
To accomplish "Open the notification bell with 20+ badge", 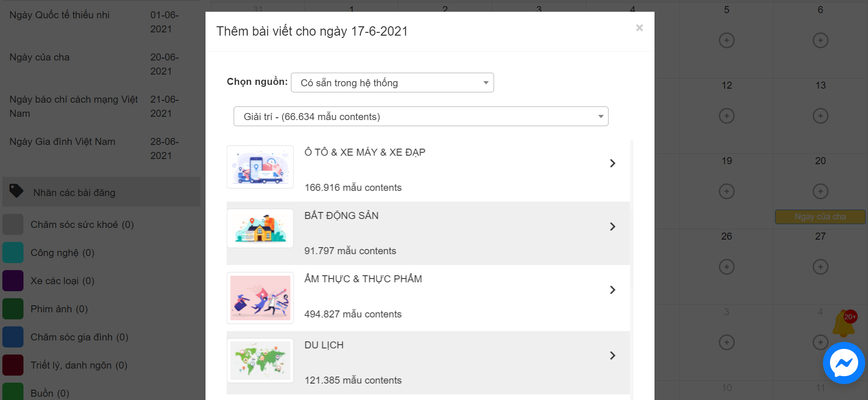I will tap(844, 324).
